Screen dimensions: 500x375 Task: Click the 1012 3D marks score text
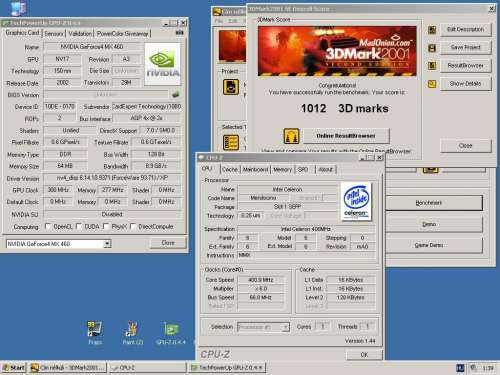[344, 109]
